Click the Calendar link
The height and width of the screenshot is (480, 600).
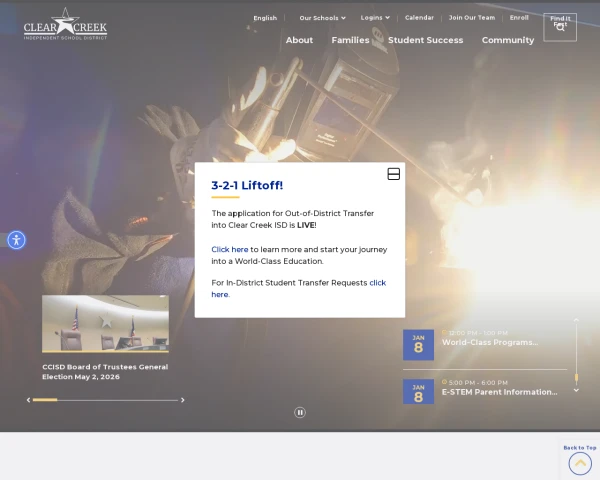click(x=419, y=18)
